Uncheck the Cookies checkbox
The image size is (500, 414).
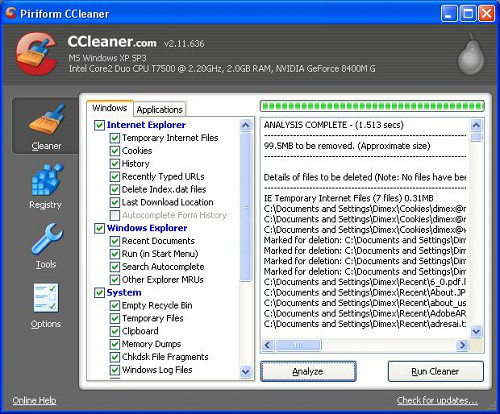point(115,151)
